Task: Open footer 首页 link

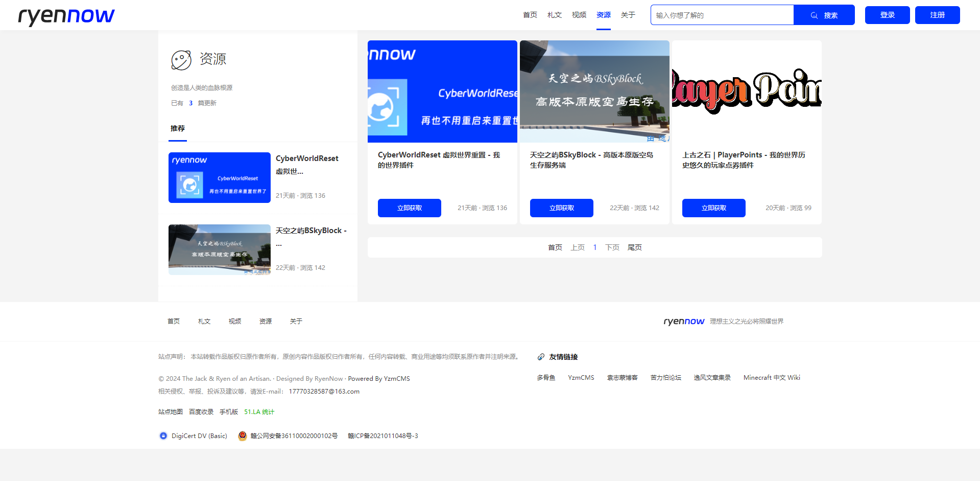Action: coord(174,322)
